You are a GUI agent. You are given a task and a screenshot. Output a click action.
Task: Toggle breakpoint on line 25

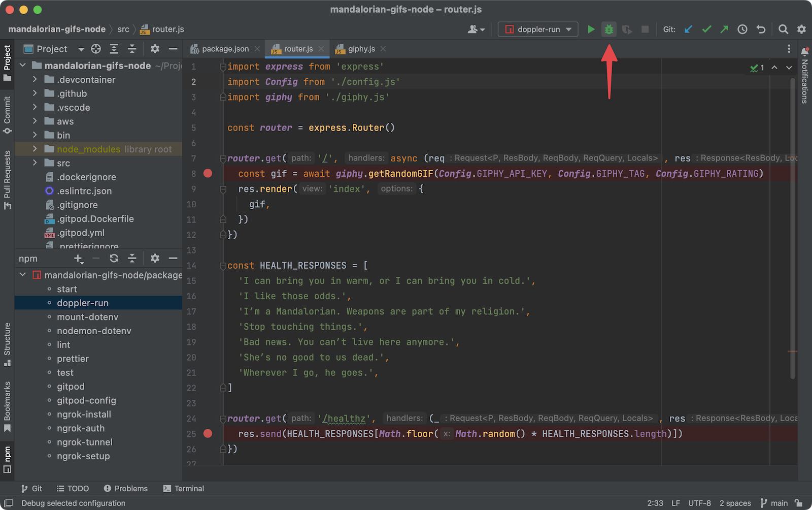pos(208,434)
